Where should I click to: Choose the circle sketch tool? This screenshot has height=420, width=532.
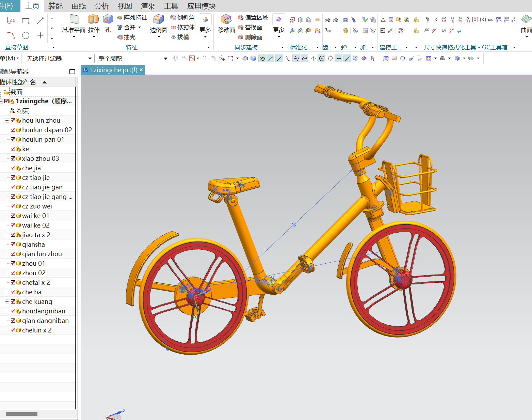[26, 35]
